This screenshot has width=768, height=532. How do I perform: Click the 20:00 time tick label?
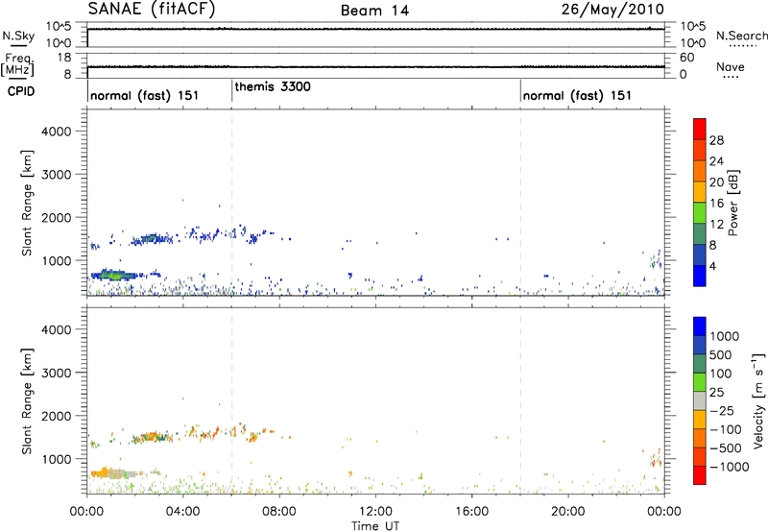click(x=568, y=512)
